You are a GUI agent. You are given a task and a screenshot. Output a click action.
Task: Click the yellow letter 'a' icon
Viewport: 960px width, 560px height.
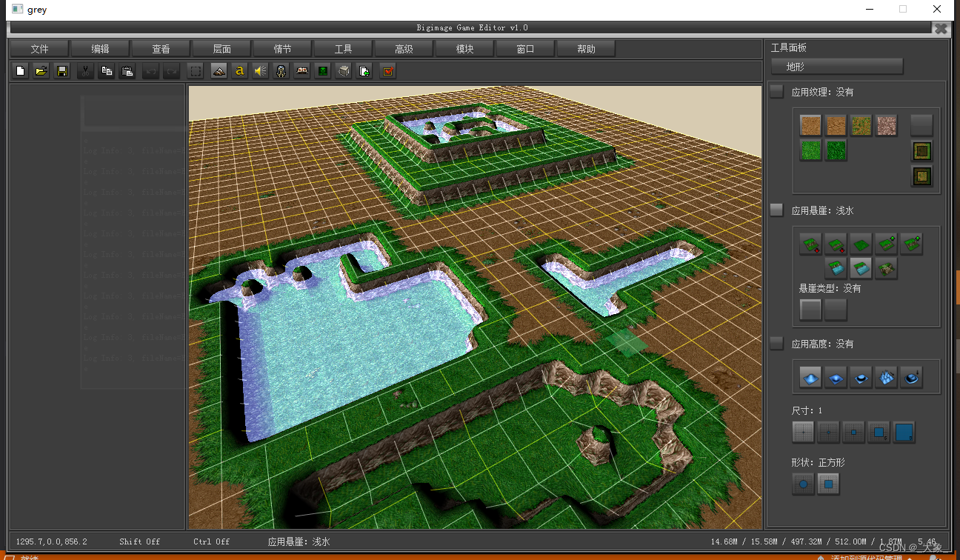pyautogui.click(x=239, y=71)
